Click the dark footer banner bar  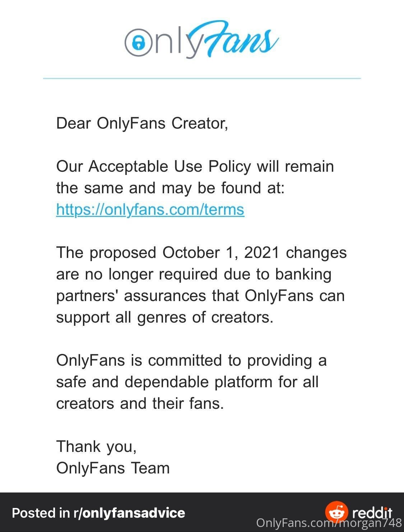[x=202, y=512]
